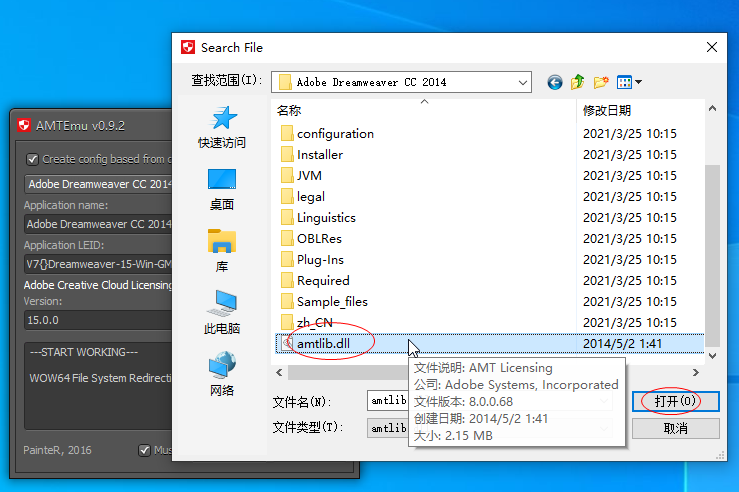This screenshot has height=492, width=739.
Task: Open the file type (文件类型) combo box
Action: point(489,428)
